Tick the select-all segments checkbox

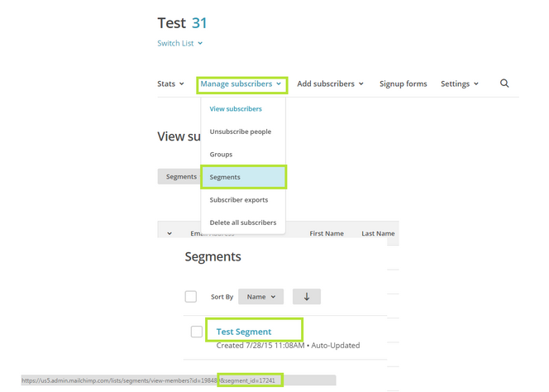pyautogui.click(x=191, y=296)
